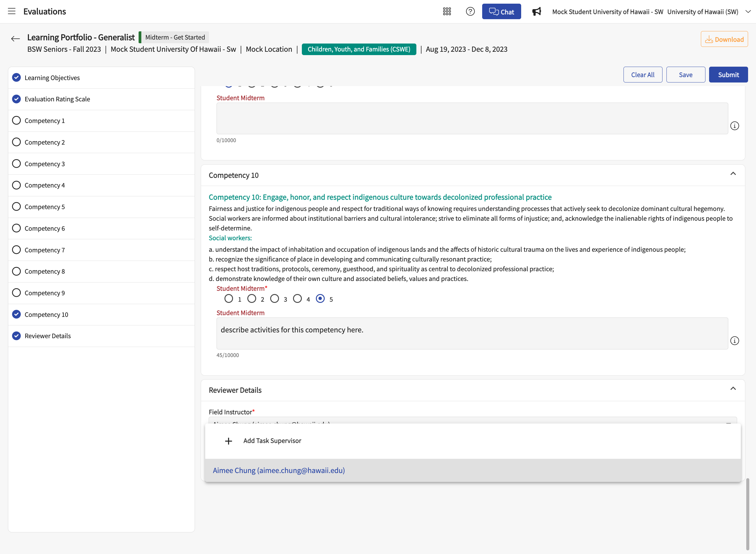
Task: Select rating 4 for Competency 10
Action: pos(297,299)
